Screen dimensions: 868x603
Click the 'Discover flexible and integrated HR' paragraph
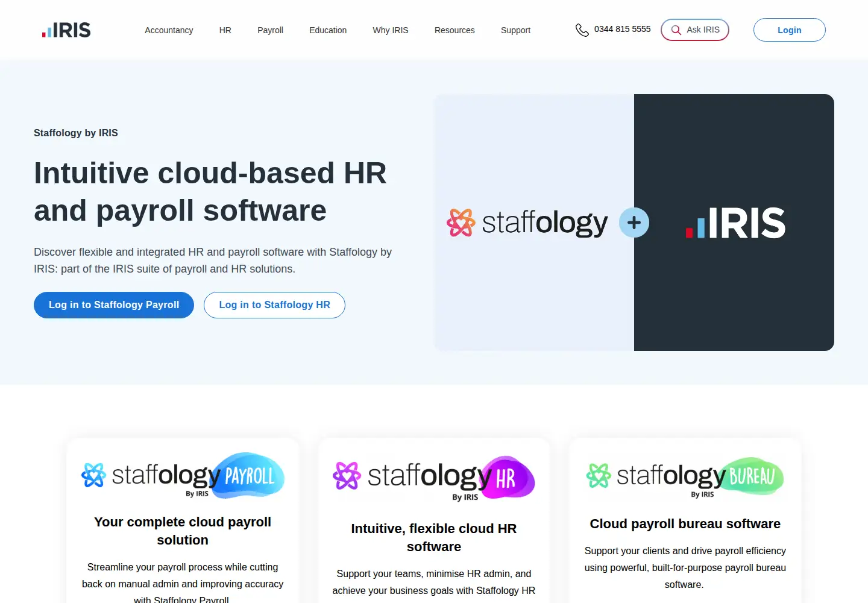(213, 260)
